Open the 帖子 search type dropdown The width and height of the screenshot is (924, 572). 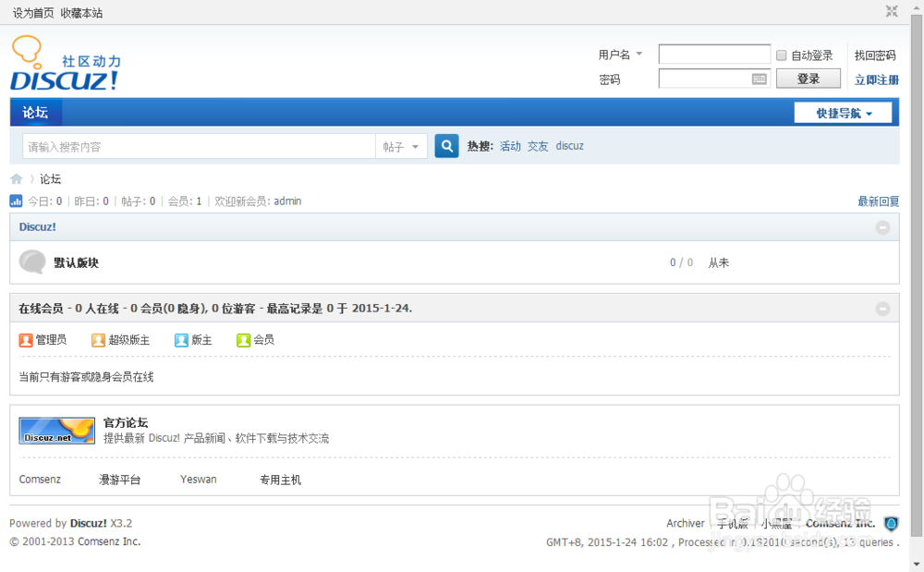click(401, 147)
